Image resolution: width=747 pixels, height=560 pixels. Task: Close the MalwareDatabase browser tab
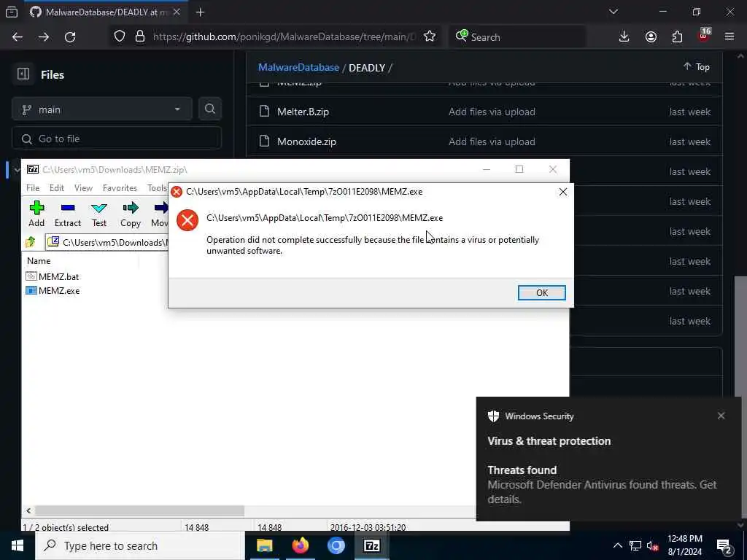[177, 12]
